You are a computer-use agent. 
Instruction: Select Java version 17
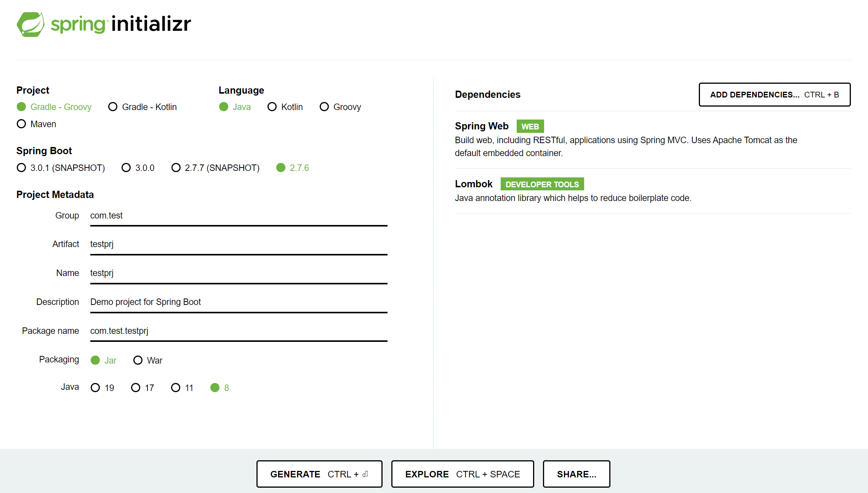point(136,388)
